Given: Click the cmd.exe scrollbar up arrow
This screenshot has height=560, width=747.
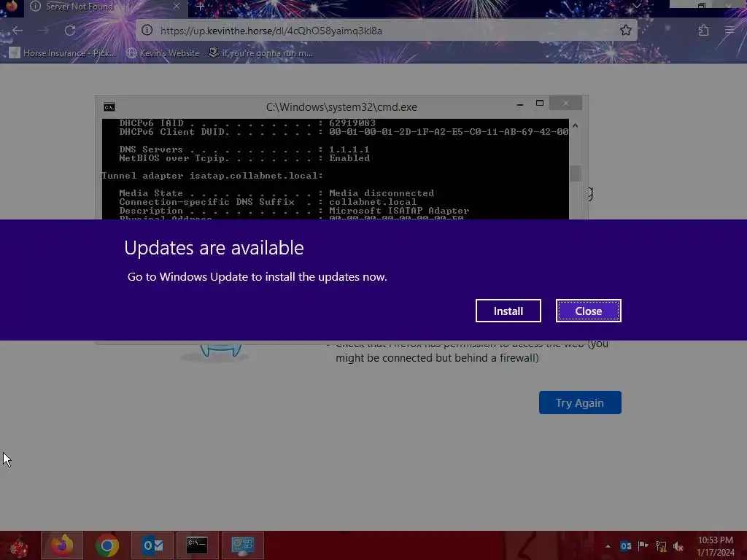Looking at the screenshot, I should [575, 125].
